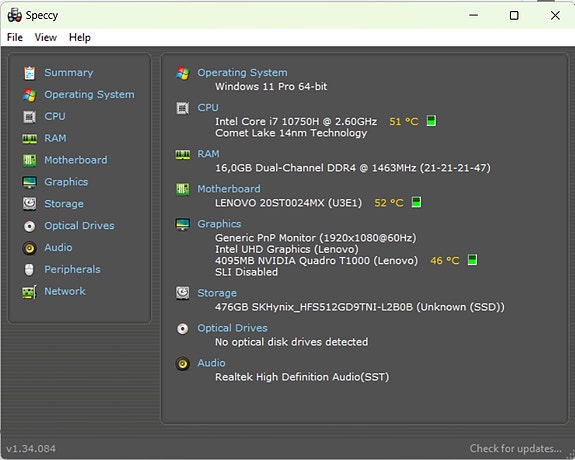Click the Windows flag icon in main panel

pyautogui.click(x=183, y=73)
